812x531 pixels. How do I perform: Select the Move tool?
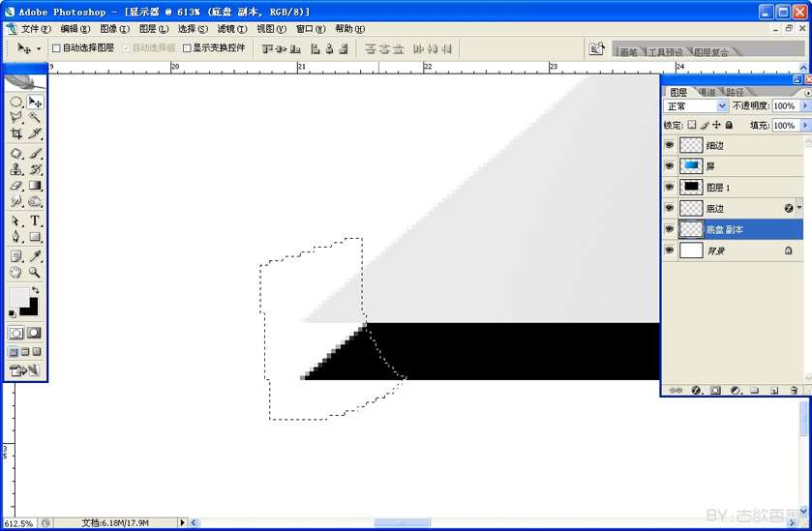(35, 102)
